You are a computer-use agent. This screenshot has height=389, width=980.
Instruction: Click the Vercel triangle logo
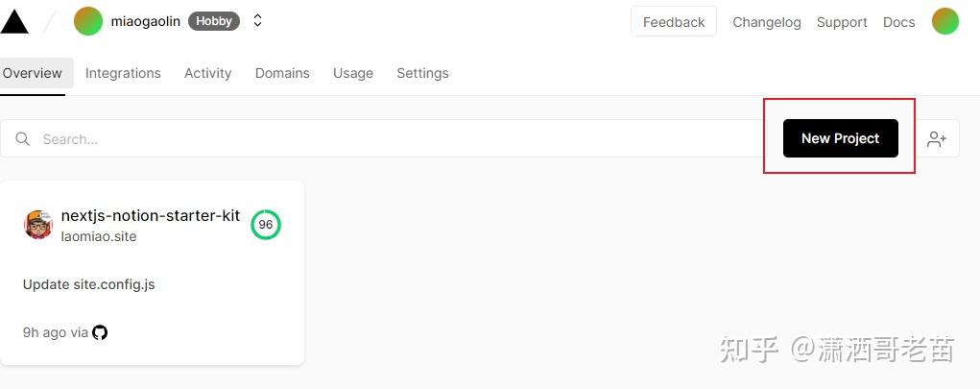coord(13,21)
